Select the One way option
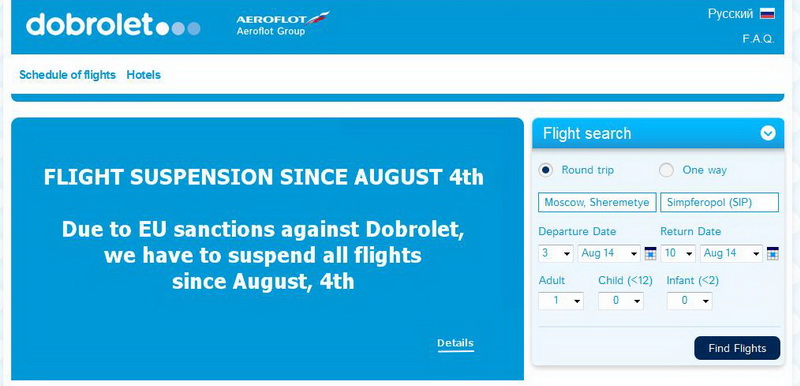This screenshot has width=800, height=386. pyautogui.click(x=666, y=170)
